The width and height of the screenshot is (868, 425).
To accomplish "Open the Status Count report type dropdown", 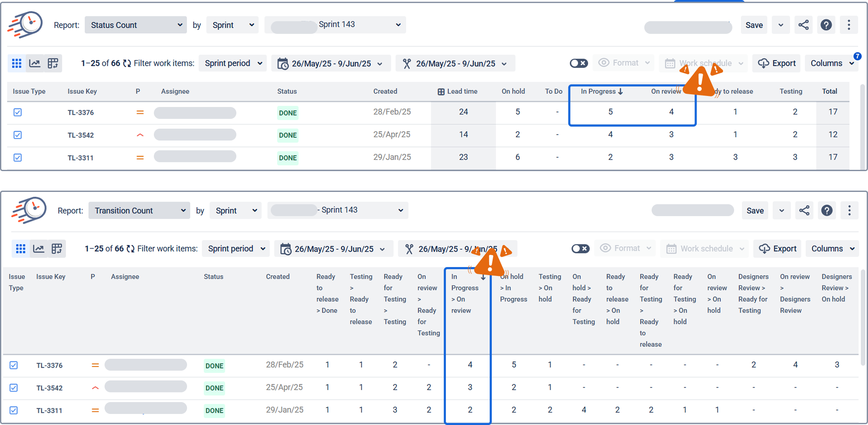I will point(135,25).
